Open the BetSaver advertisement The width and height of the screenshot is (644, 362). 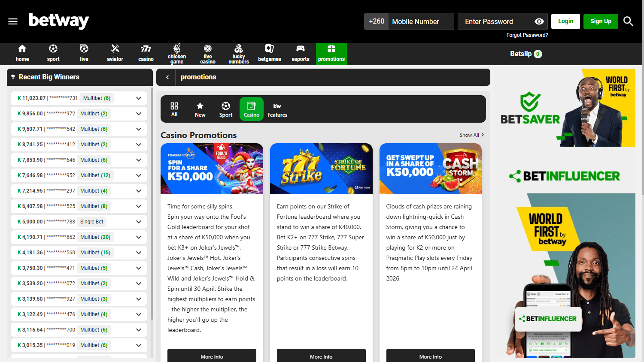click(x=565, y=108)
